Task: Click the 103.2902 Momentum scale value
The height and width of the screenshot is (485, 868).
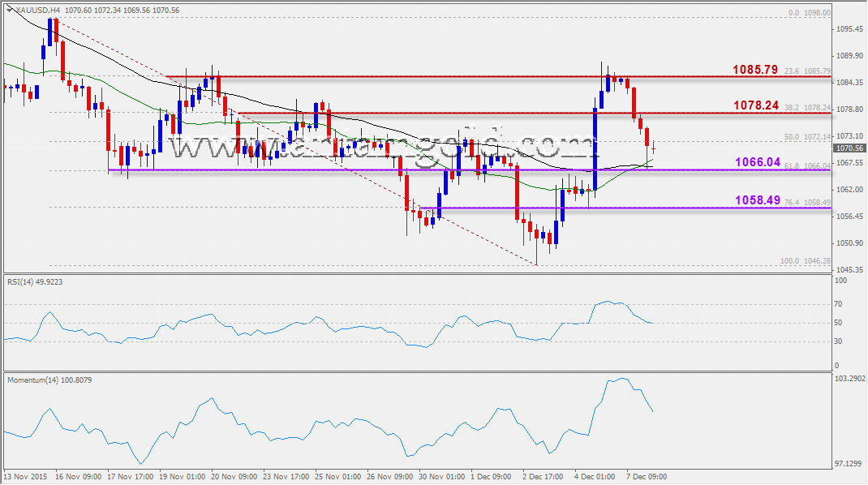Action: [x=850, y=379]
